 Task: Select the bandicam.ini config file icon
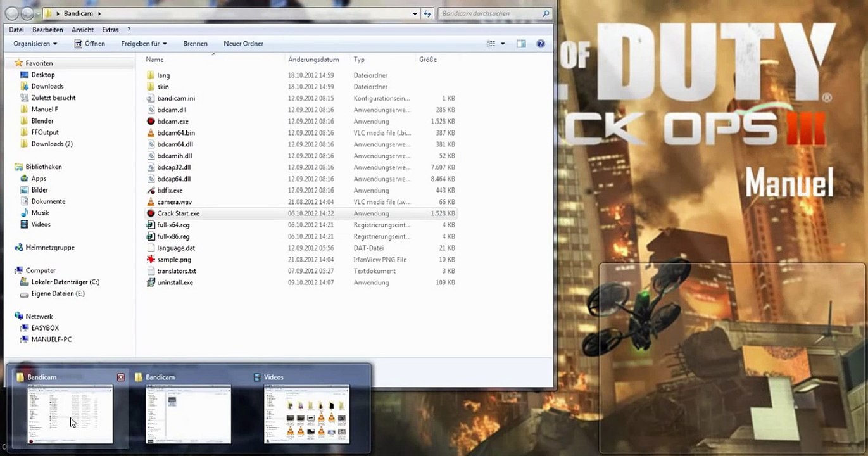pos(151,98)
